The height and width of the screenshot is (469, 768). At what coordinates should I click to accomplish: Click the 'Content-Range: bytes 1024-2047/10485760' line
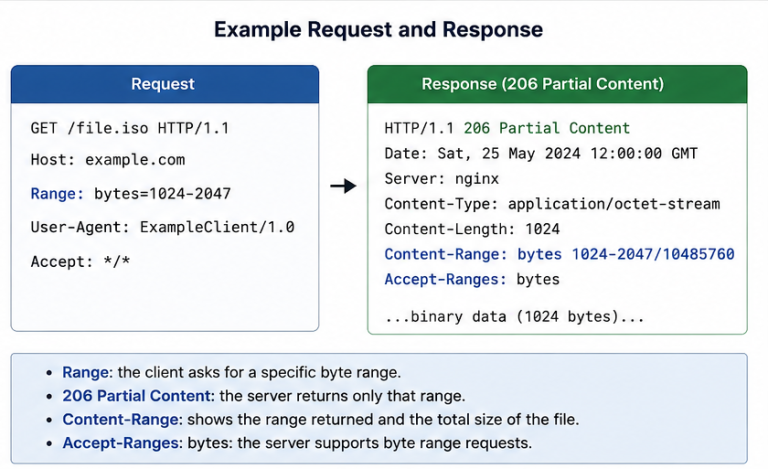(559, 254)
